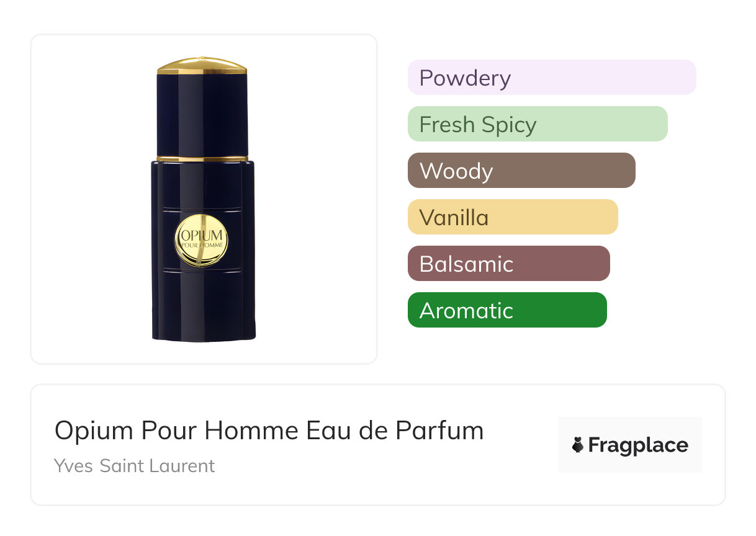This screenshot has height=536, width=756.
Task: Select the Powdery accord bar
Action: click(x=552, y=78)
